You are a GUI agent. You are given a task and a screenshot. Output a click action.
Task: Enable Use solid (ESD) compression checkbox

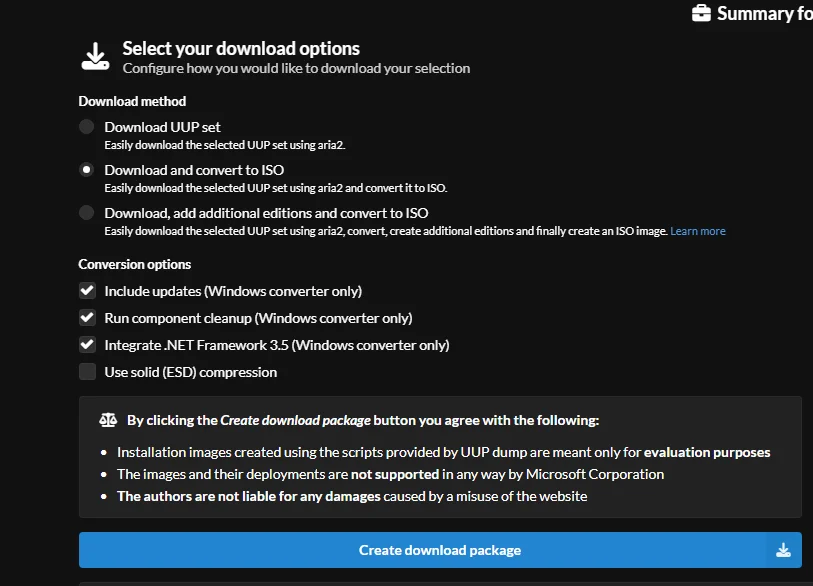(x=88, y=372)
